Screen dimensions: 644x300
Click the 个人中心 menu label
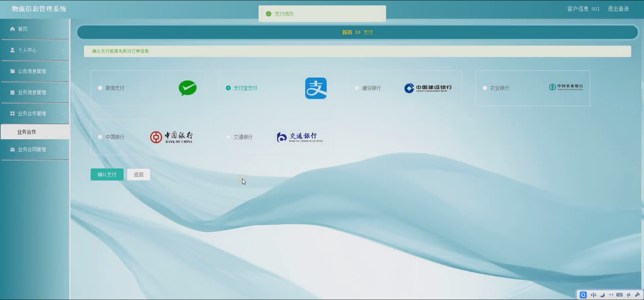[27, 50]
